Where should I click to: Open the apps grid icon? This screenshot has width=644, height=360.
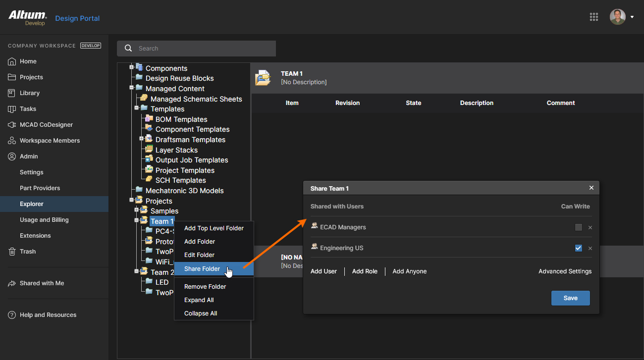click(x=594, y=17)
